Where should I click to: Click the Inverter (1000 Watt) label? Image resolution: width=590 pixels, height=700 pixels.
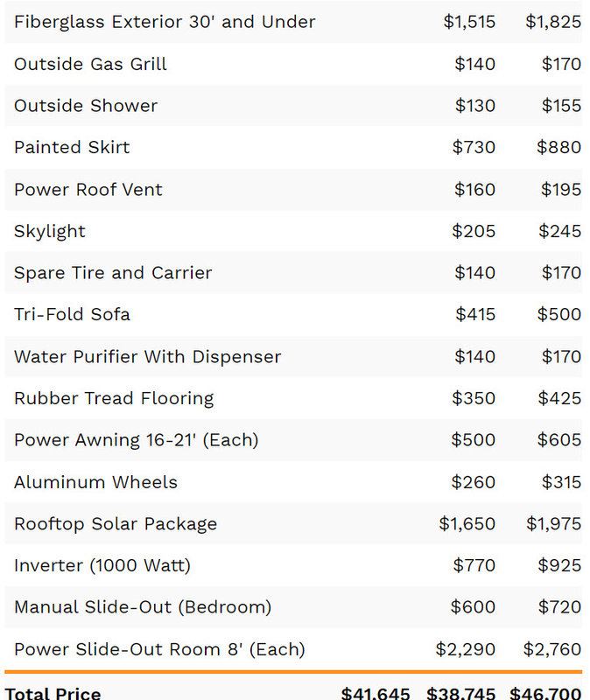102,565
